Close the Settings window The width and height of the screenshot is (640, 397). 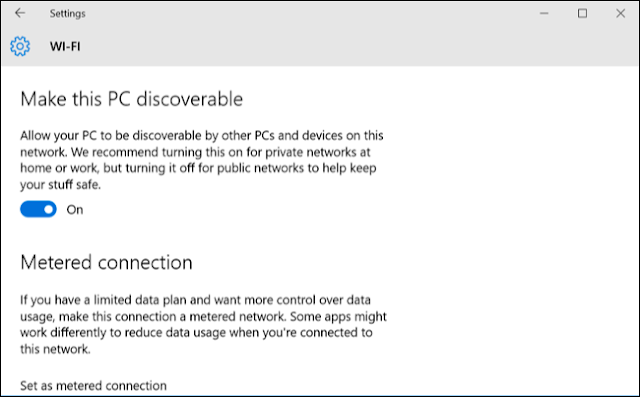coord(620,13)
